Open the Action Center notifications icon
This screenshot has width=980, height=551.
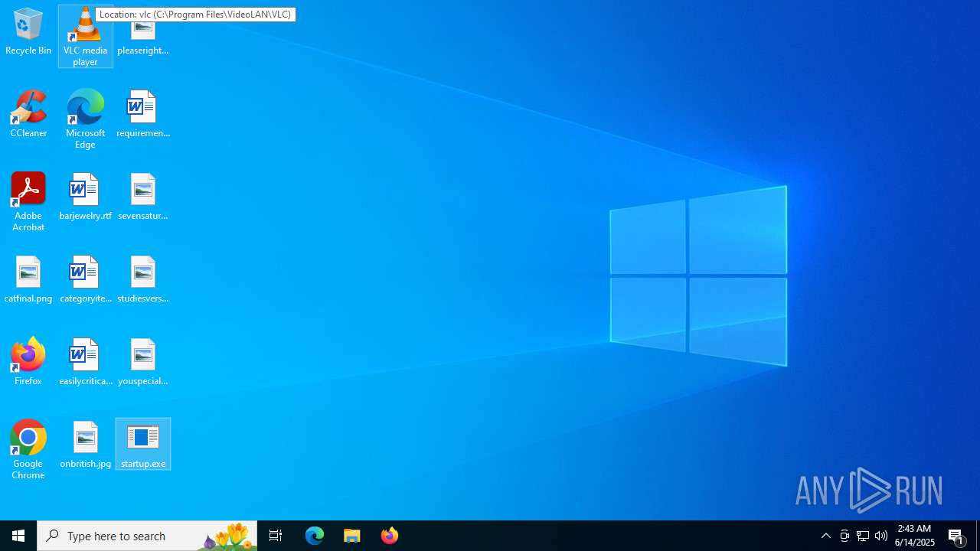957,536
